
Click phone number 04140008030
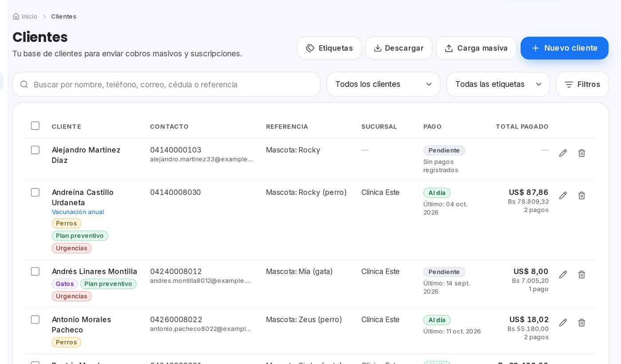[x=176, y=192]
